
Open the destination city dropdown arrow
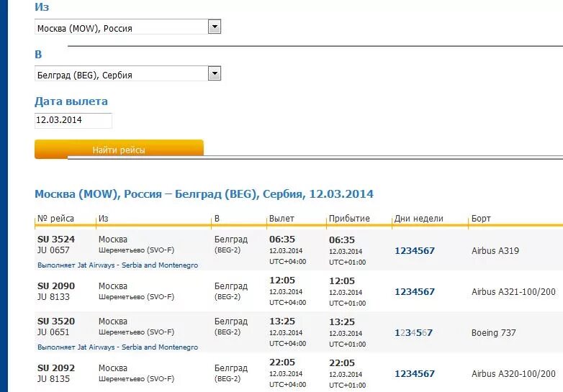coord(215,74)
